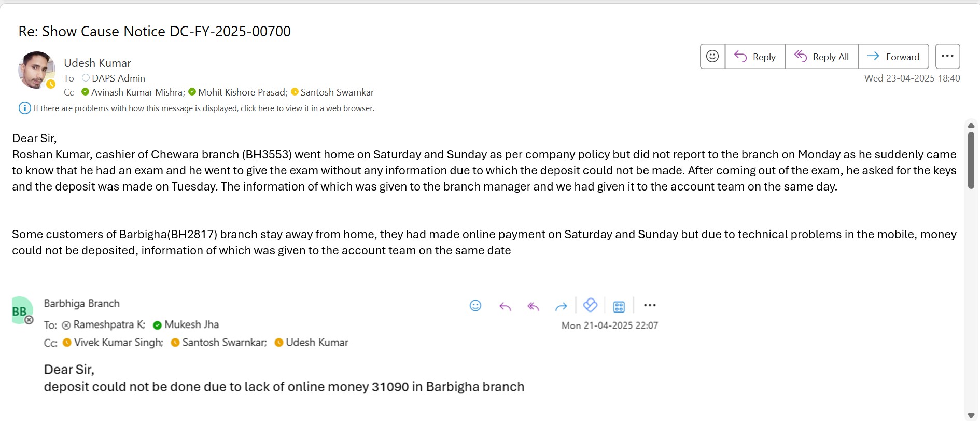Viewport: 980px width, 421px height.
Task: Click the emoji reaction button in header
Action: [712, 56]
